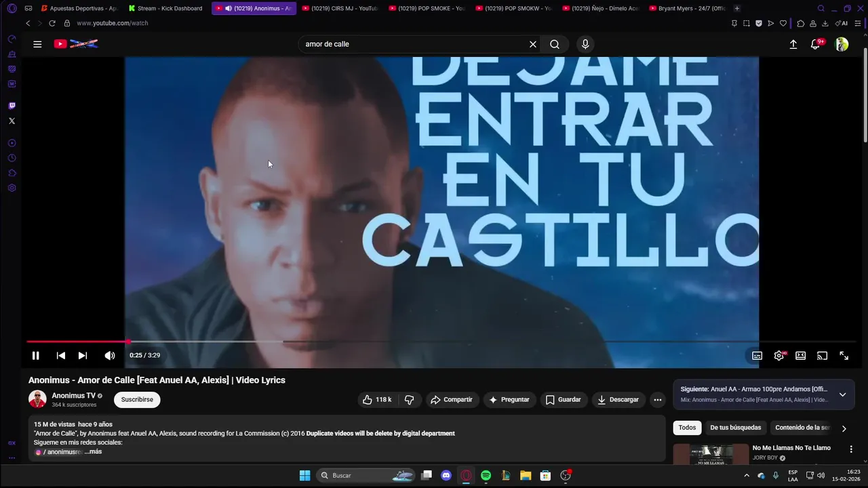
Task: Open YouTube notifications bell
Action: pos(816,44)
